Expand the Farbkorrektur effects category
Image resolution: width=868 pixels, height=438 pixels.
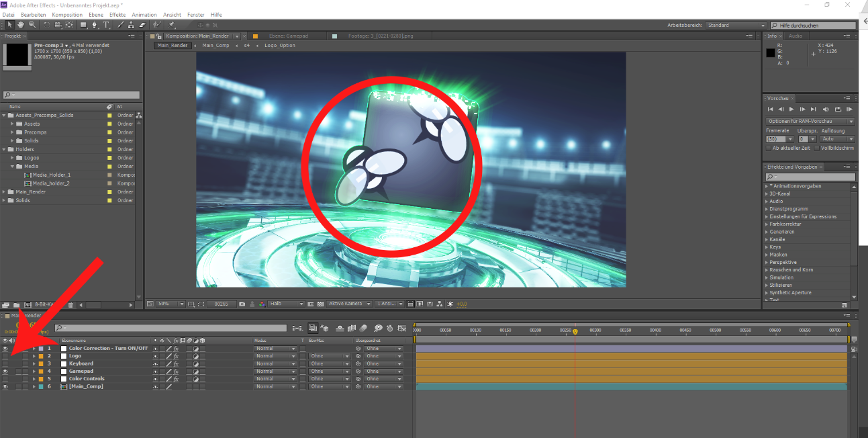point(767,224)
